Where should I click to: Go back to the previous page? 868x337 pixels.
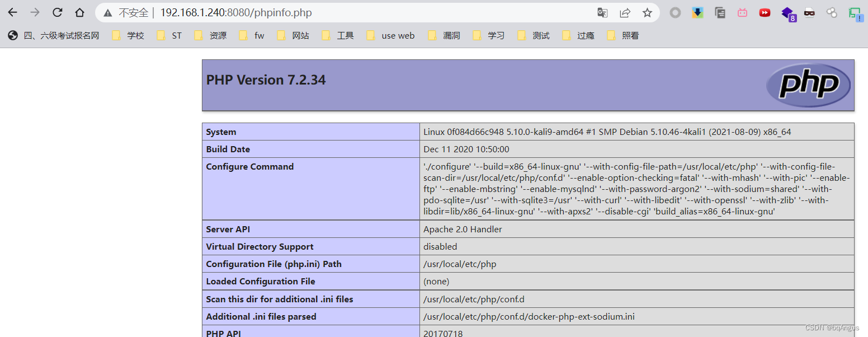[12, 12]
